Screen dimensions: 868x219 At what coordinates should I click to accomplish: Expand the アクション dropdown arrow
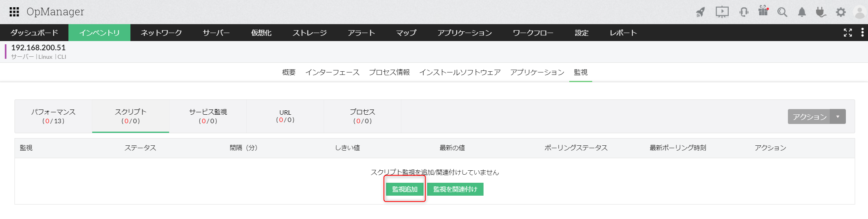(x=838, y=117)
